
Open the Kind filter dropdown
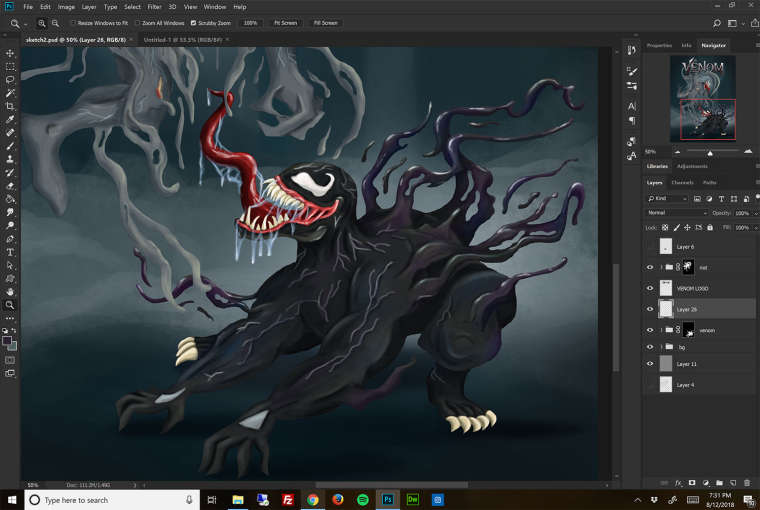(667, 199)
